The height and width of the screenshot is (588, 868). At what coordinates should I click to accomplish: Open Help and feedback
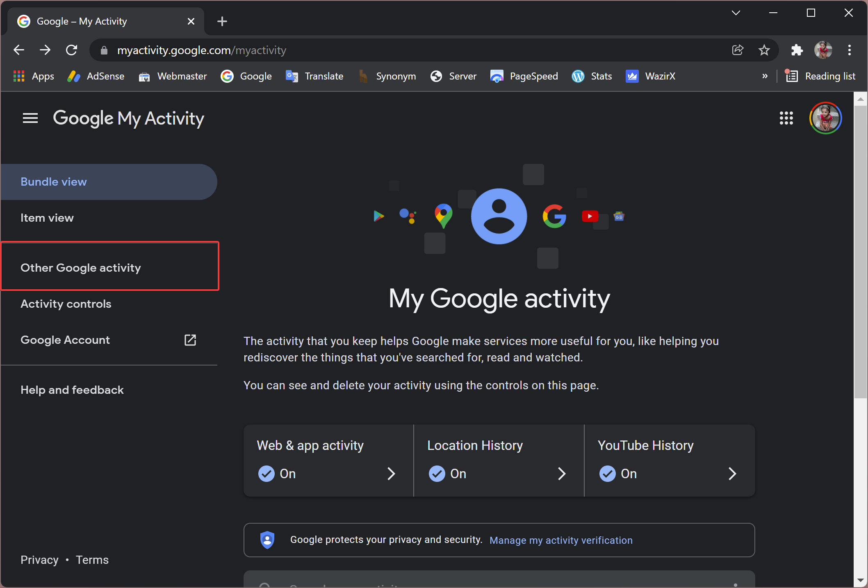109,390
